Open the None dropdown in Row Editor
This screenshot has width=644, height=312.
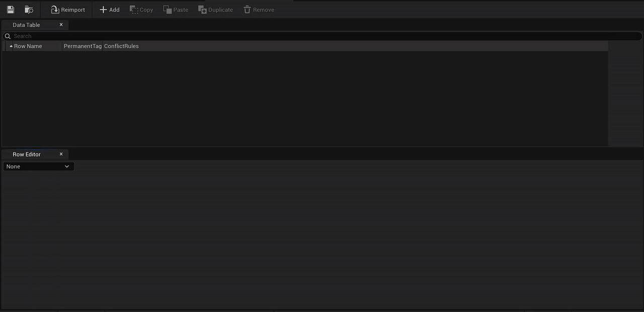[38, 167]
